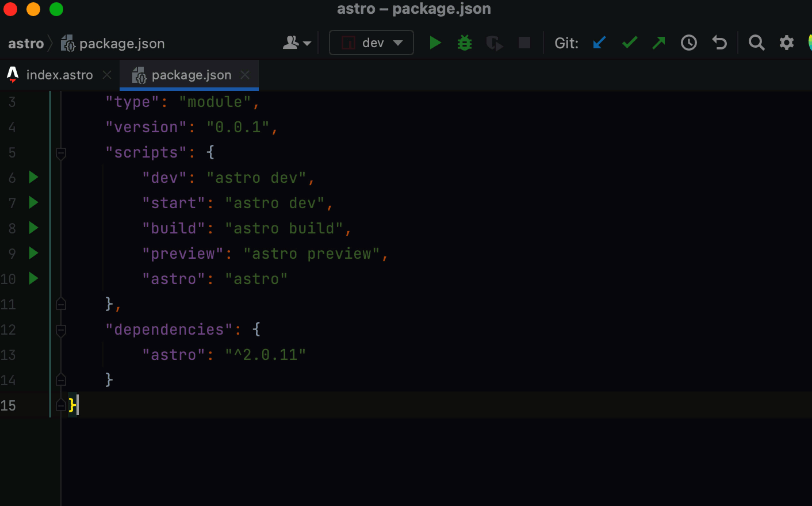Run 'dev' with coverage icon

pos(495,42)
